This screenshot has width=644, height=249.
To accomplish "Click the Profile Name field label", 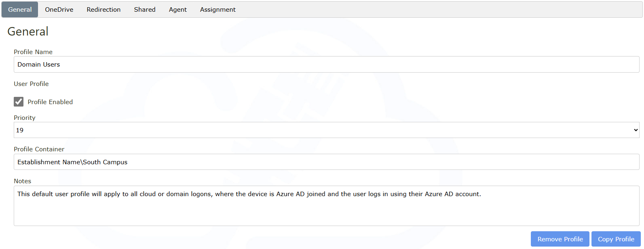I will [x=33, y=52].
